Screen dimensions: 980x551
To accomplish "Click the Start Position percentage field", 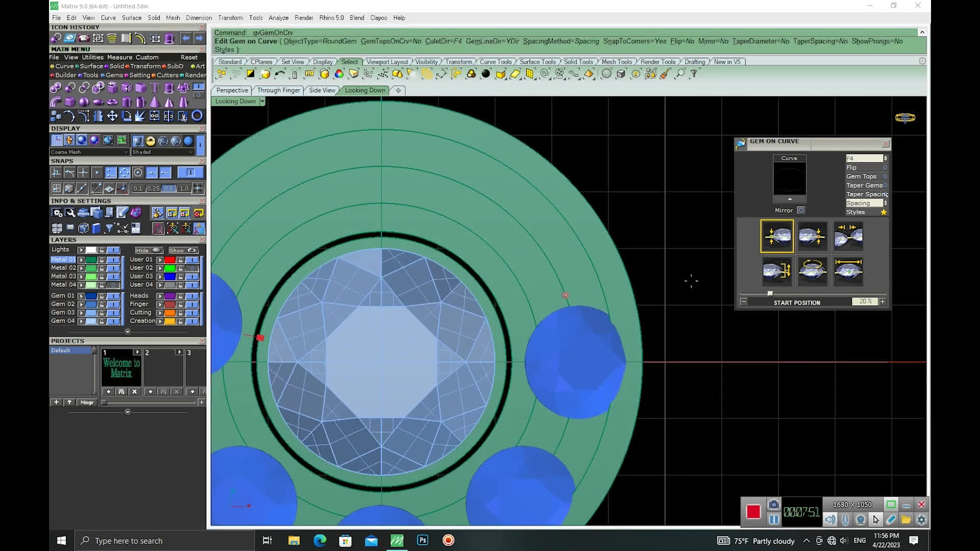I will [864, 302].
